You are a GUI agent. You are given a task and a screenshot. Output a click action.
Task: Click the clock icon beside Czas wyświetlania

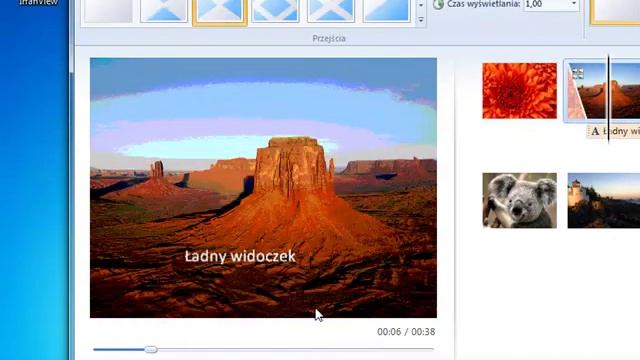[x=438, y=4]
